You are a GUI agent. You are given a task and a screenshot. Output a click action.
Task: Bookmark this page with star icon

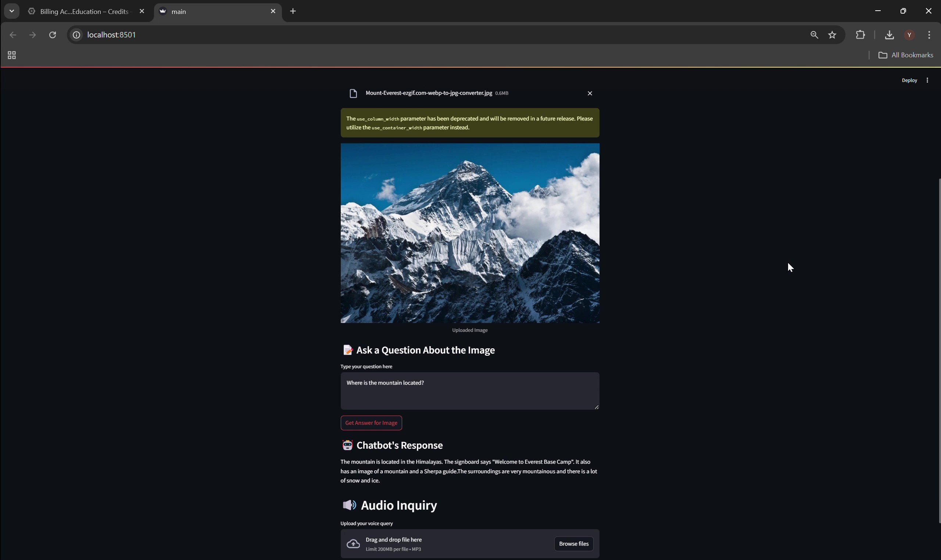tap(832, 35)
